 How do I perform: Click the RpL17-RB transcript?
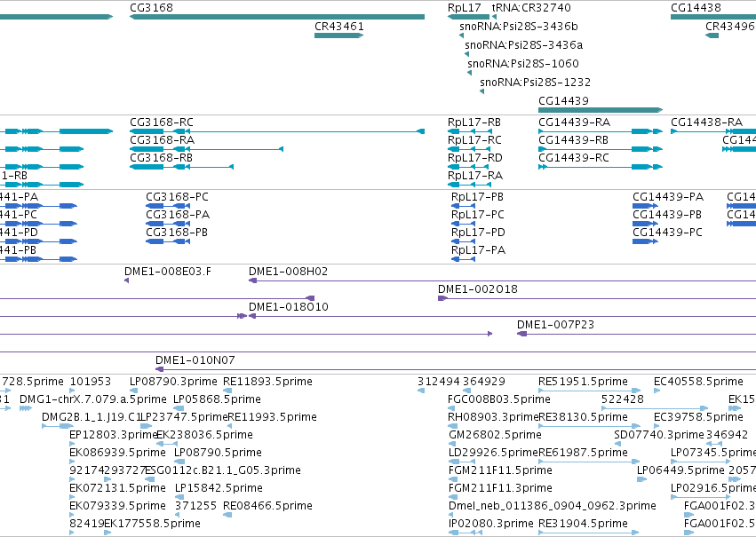[469, 131]
